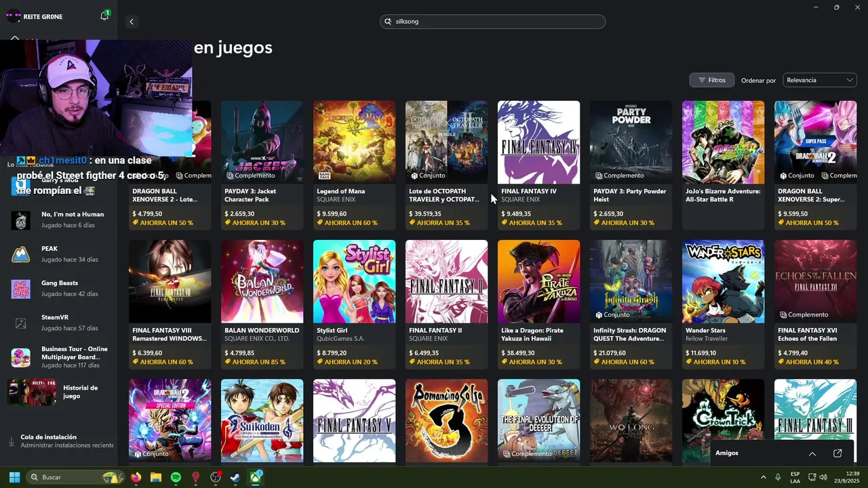Click the search magnifier icon in search bar
This screenshot has height=488, width=868.
389,22
